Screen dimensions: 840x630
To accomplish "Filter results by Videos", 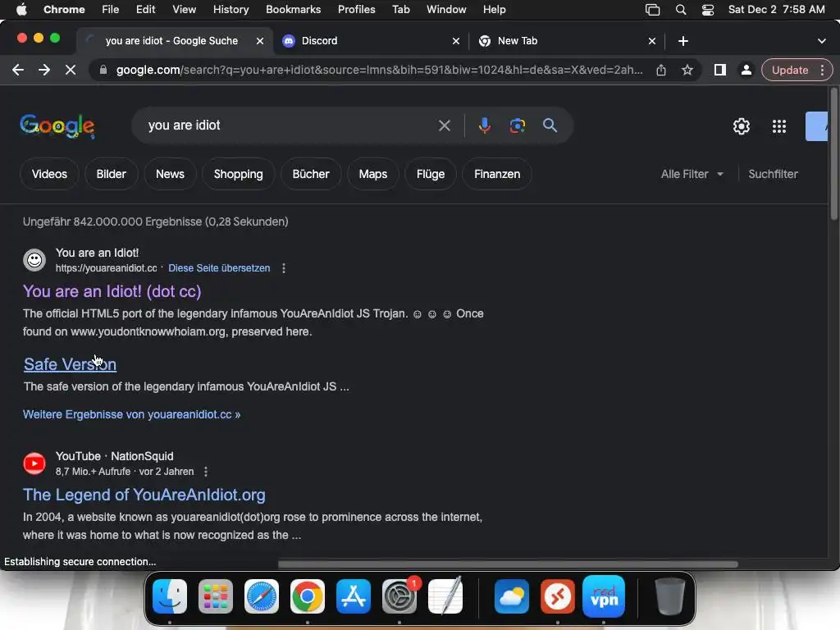I will [x=49, y=174].
